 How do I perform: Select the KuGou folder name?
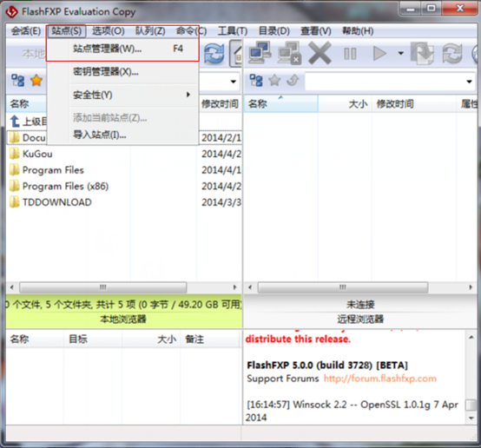tap(37, 154)
